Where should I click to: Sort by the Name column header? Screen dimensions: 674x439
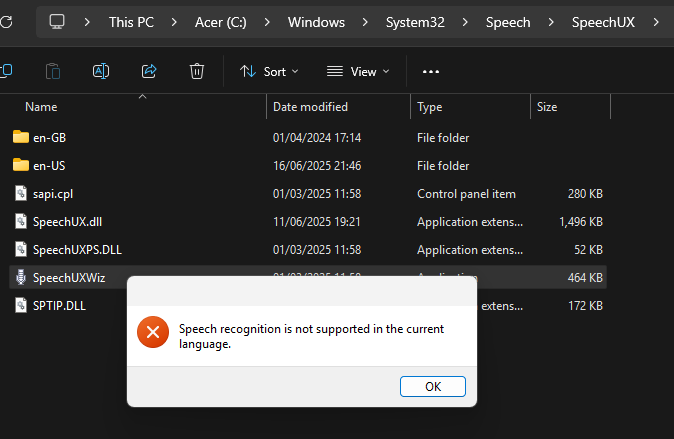tap(41, 107)
